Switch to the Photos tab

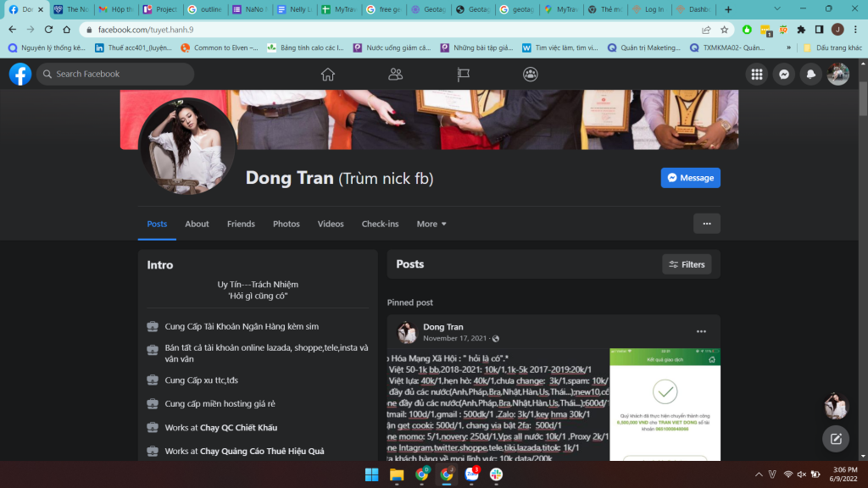[x=287, y=224]
